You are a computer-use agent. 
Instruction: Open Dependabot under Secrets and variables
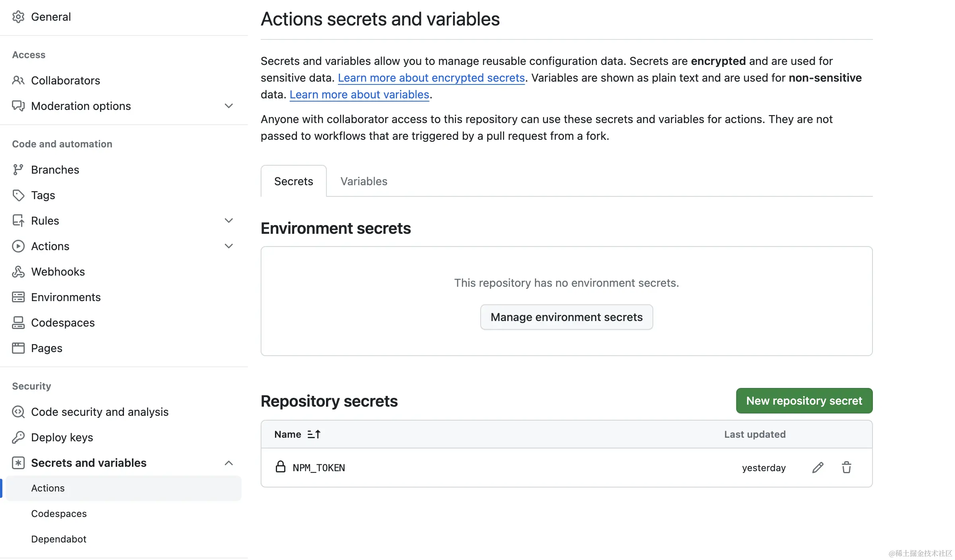59,539
